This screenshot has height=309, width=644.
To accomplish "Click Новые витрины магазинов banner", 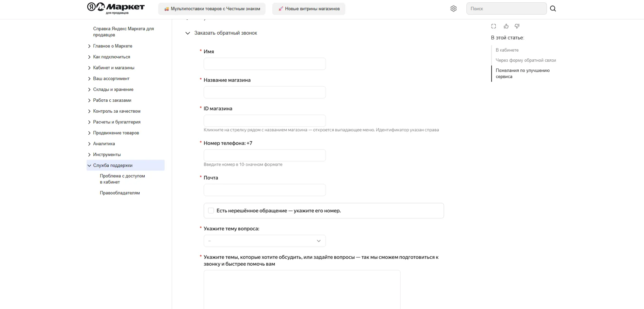I will [x=309, y=9].
